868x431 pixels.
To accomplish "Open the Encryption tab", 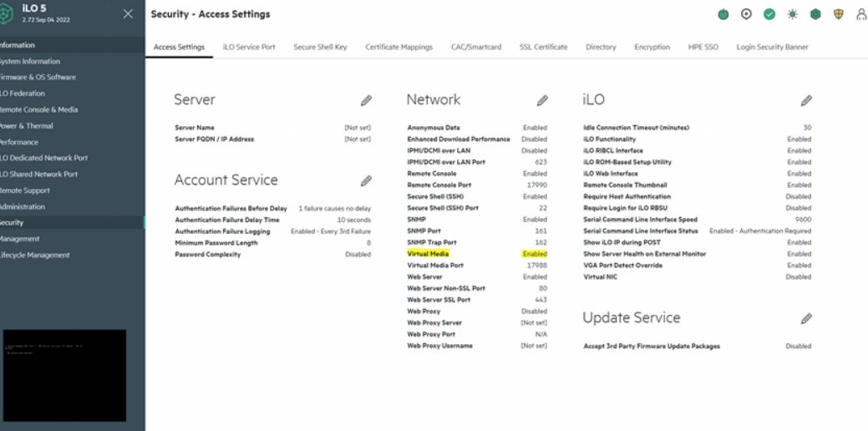I will [652, 47].
